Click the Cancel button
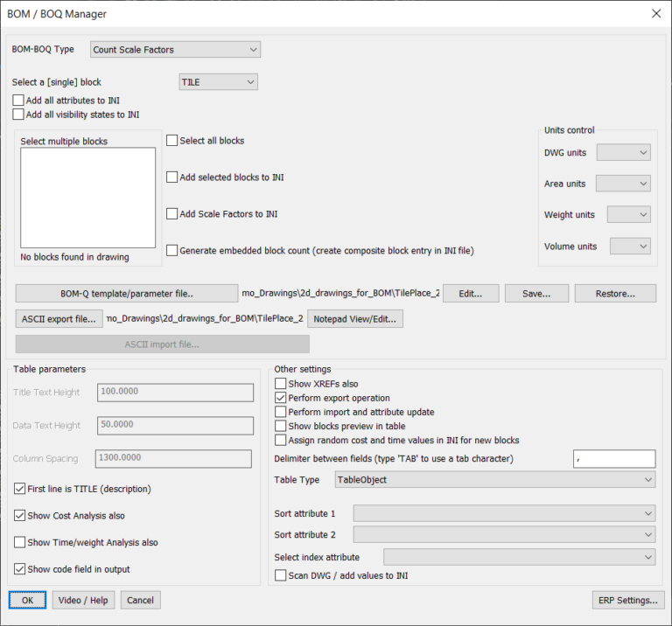672x626 pixels. tap(140, 600)
